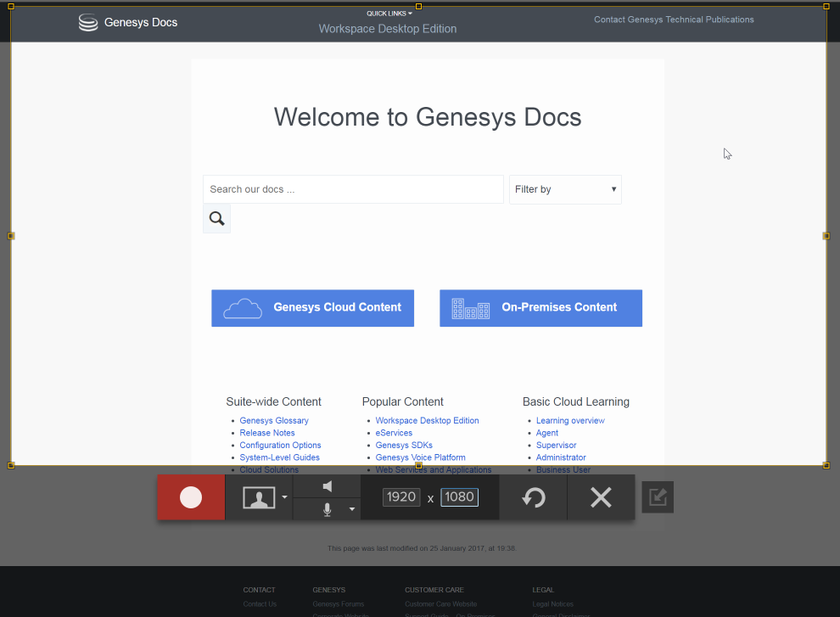
Task: Click the Genesys Docs logo
Action: [128, 22]
